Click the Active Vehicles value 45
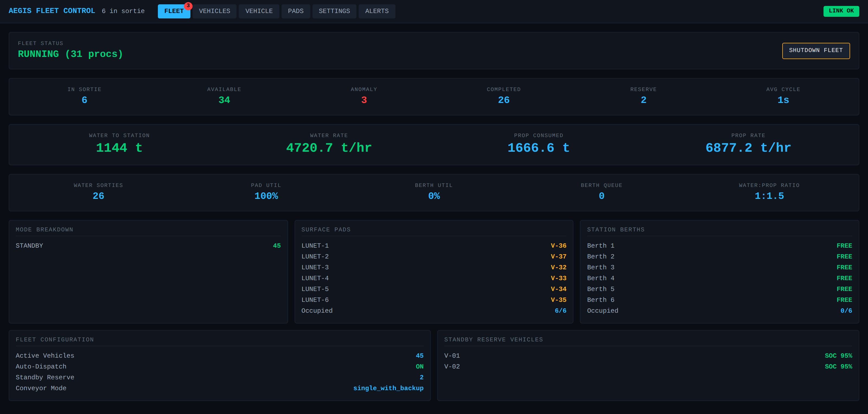This screenshot has height=414, width=868. pos(420,356)
